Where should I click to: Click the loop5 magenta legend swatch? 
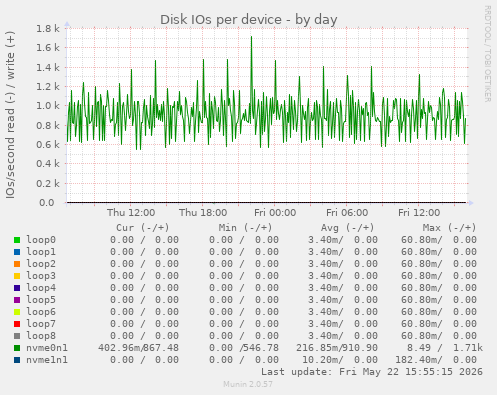coord(17,300)
